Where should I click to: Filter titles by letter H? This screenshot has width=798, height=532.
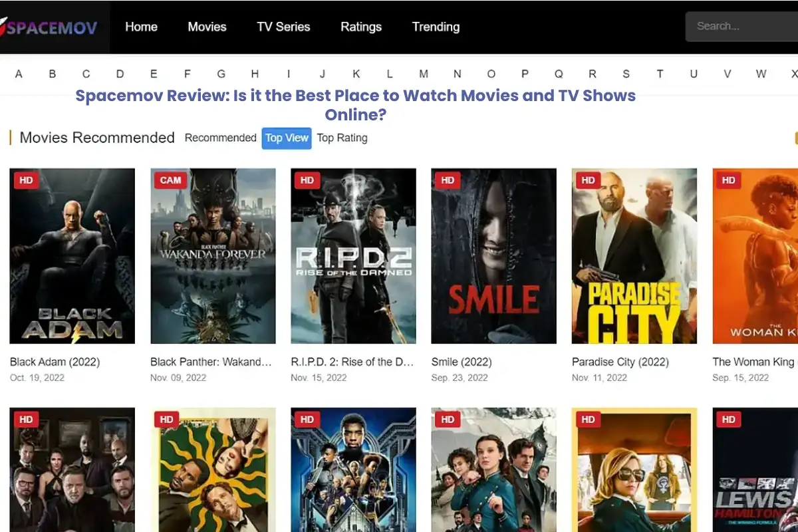point(255,74)
